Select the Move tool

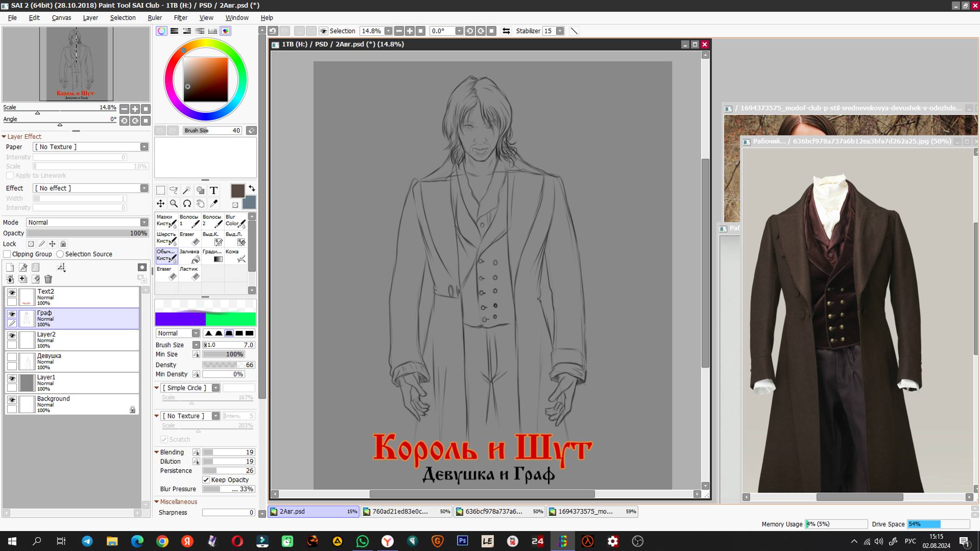pos(161,203)
